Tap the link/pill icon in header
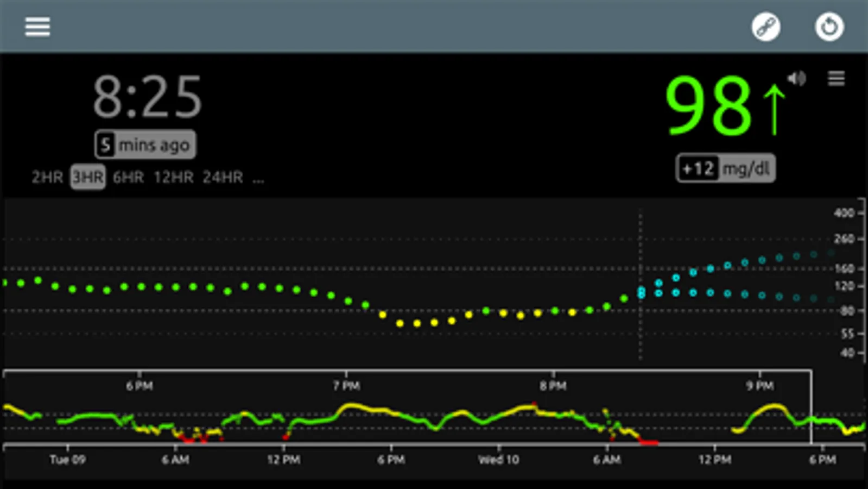This screenshot has height=489, width=868. (x=766, y=27)
